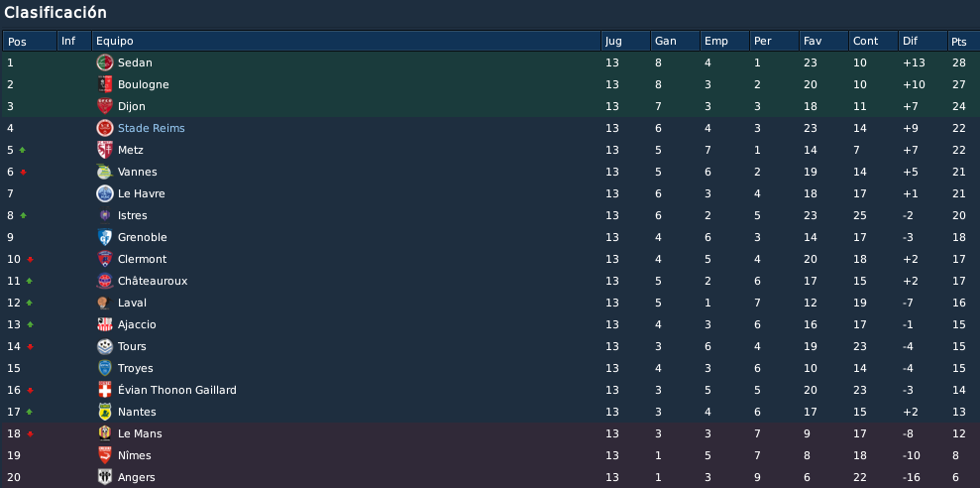Click the Angers club crest icon
This screenshot has height=488, width=980.
(104, 477)
